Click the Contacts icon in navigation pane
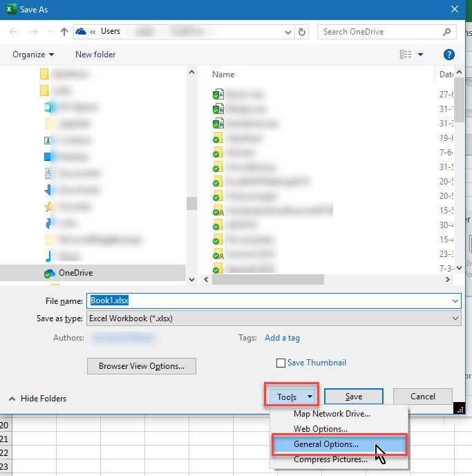Viewport: 472px width, 476px height. click(48, 140)
